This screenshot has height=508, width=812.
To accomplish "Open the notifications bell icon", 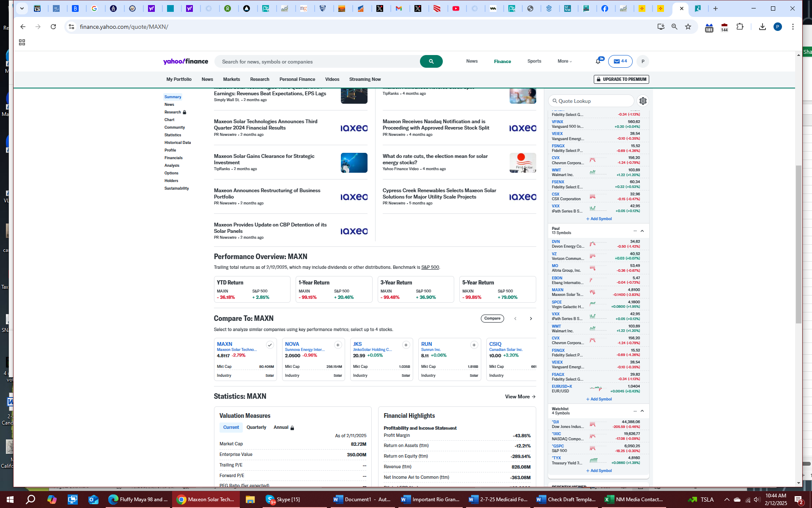I will click(x=598, y=61).
